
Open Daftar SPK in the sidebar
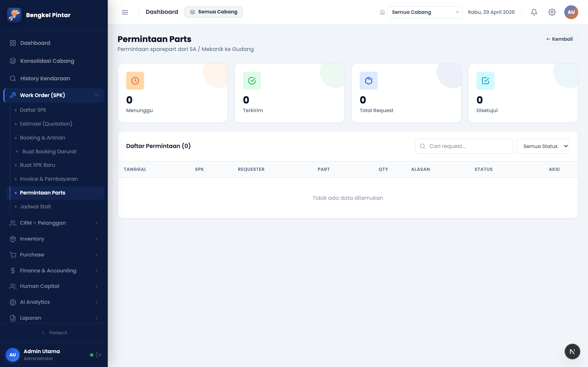point(33,110)
